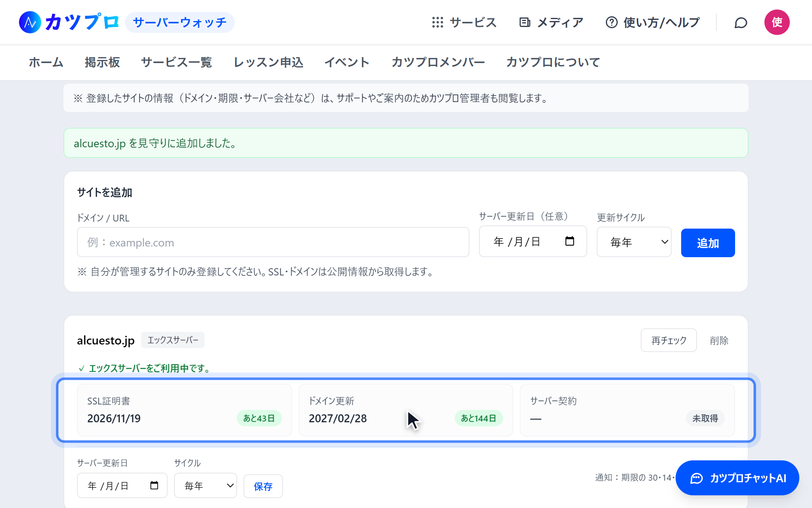
Task: Click the エックスサーバー tag badge
Action: coord(173,340)
